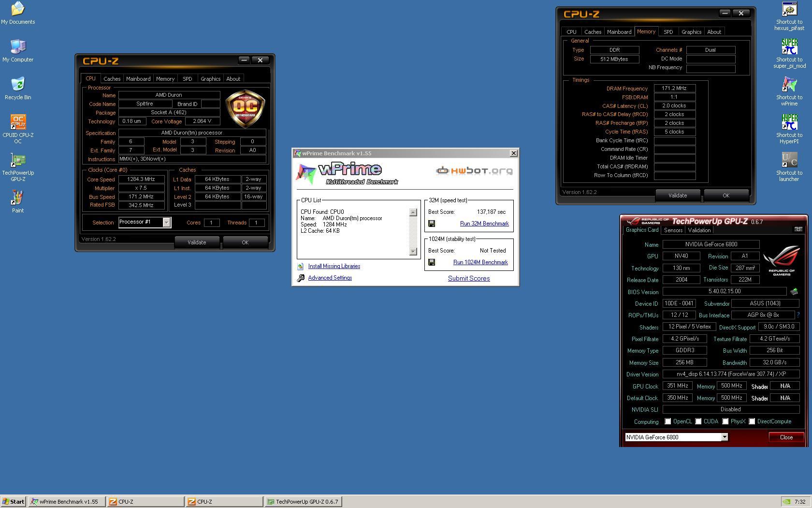Screen dimensions: 812x508
Task: Click the GPU Name field in GPU-Z
Action: coord(711,244)
